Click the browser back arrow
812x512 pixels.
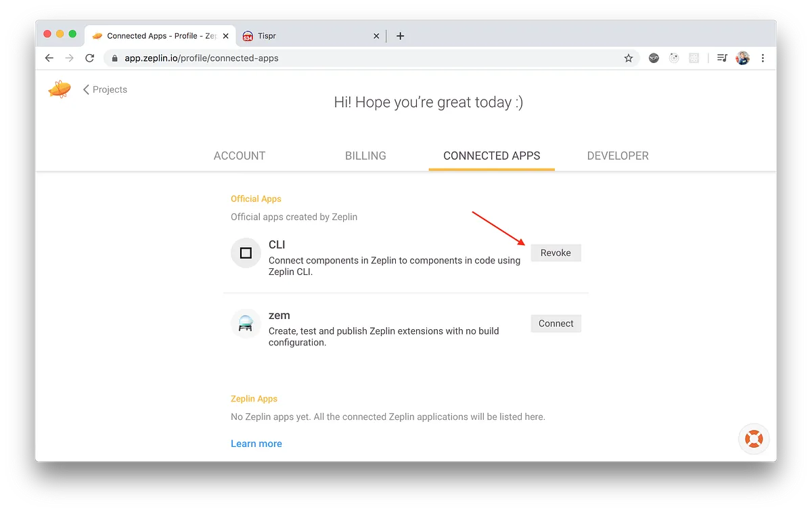49,58
